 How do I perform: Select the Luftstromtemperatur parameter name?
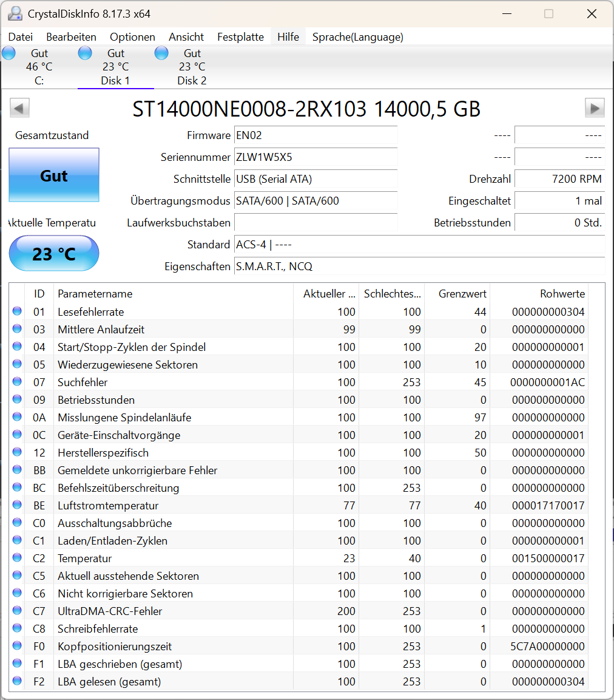(x=108, y=506)
